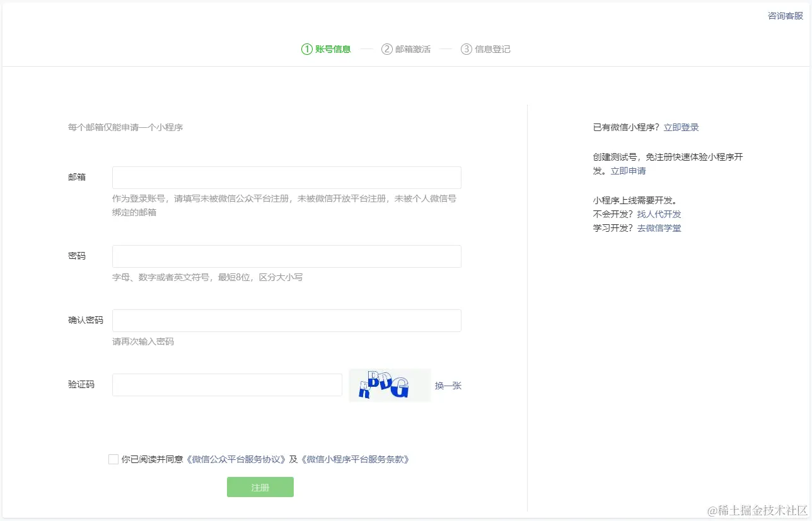Viewport: 812px width, 521px height.
Task: Click the text 已有微信小程序?
Action: [627, 127]
